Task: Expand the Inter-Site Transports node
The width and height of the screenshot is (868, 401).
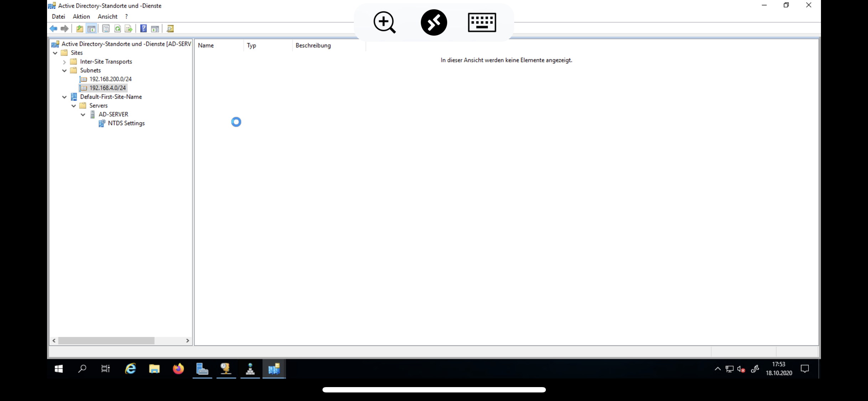Action: (x=64, y=62)
